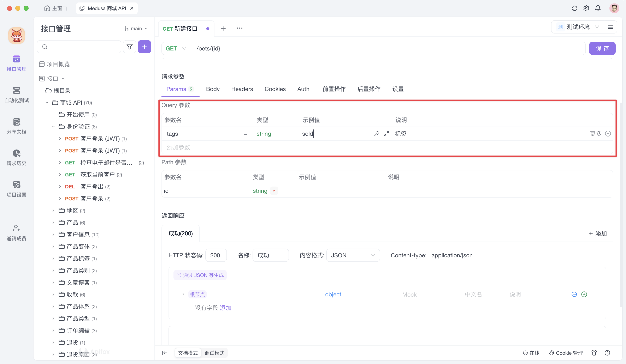Expand the tags value with the fullscreen icon
The height and width of the screenshot is (364, 626).
386,133
